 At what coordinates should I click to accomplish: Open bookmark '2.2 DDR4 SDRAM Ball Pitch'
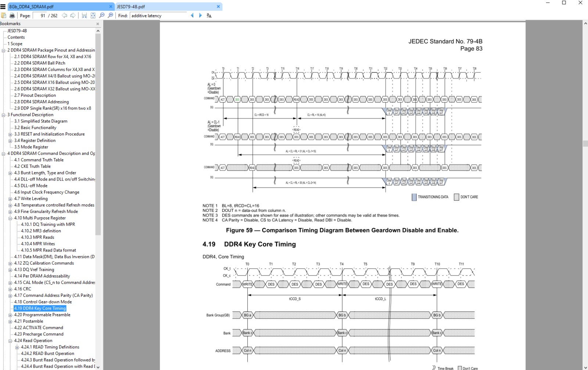40,63
